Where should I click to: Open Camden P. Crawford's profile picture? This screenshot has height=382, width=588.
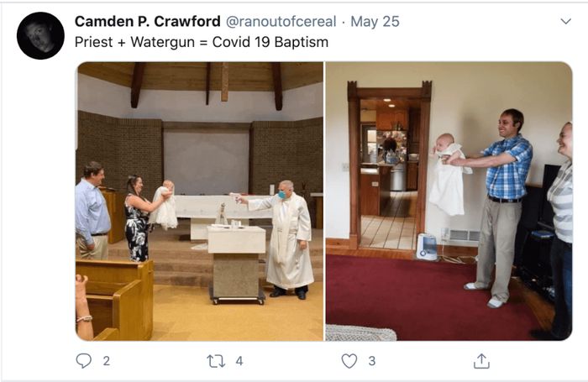pyautogui.click(x=40, y=35)
